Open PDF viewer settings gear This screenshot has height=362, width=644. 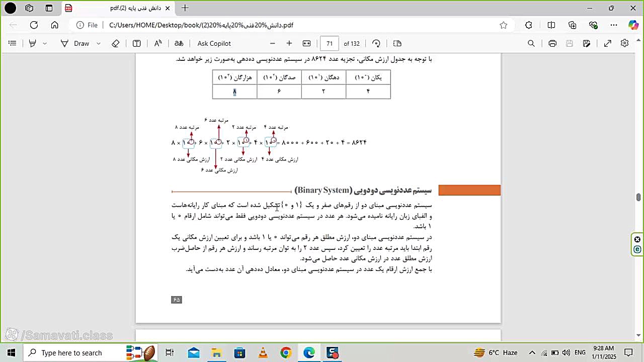[625, 43]
